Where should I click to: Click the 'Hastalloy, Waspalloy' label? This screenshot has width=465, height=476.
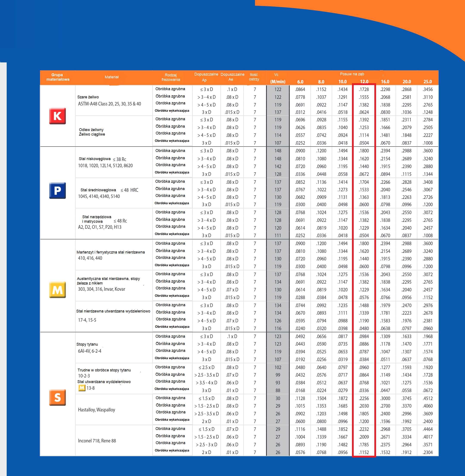[96, 410]
